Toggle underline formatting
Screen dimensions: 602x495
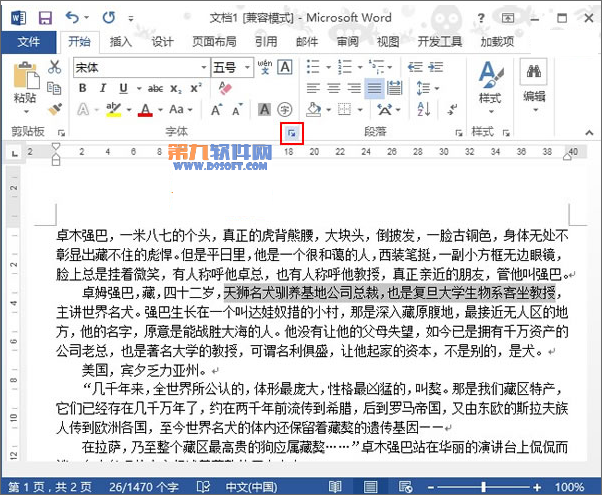point(123,88)
